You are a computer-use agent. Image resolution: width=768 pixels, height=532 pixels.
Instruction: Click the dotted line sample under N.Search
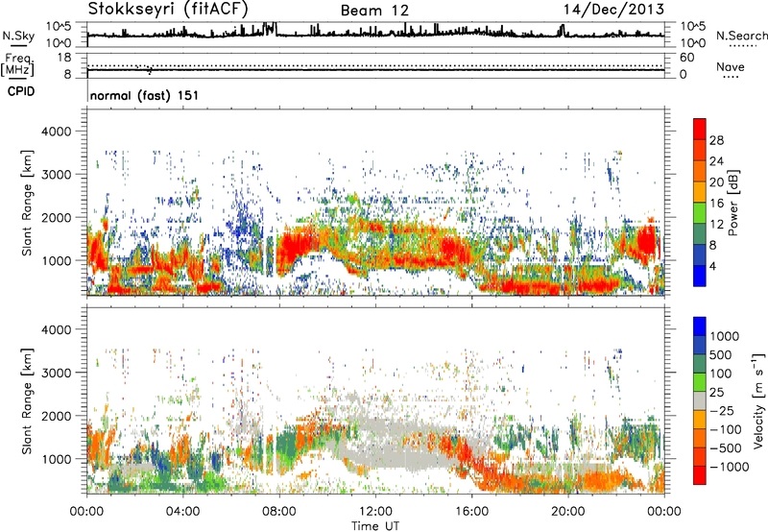[x=743, y=46]
